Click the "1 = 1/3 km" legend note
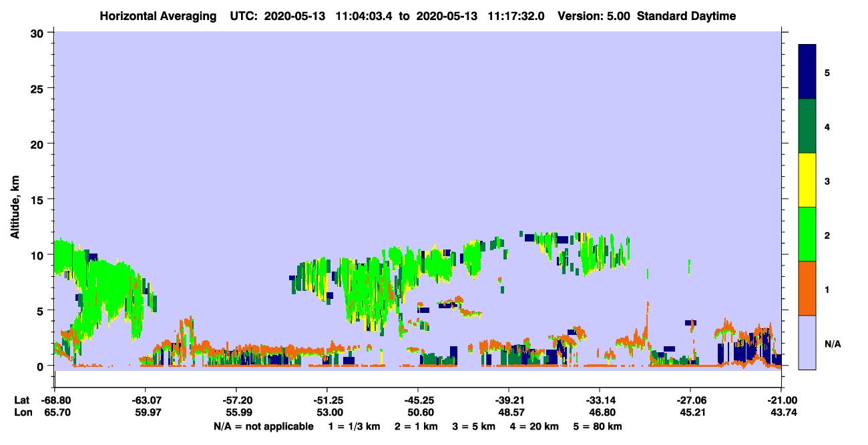This screenshot has width=868, height=445. pos(355,426)
